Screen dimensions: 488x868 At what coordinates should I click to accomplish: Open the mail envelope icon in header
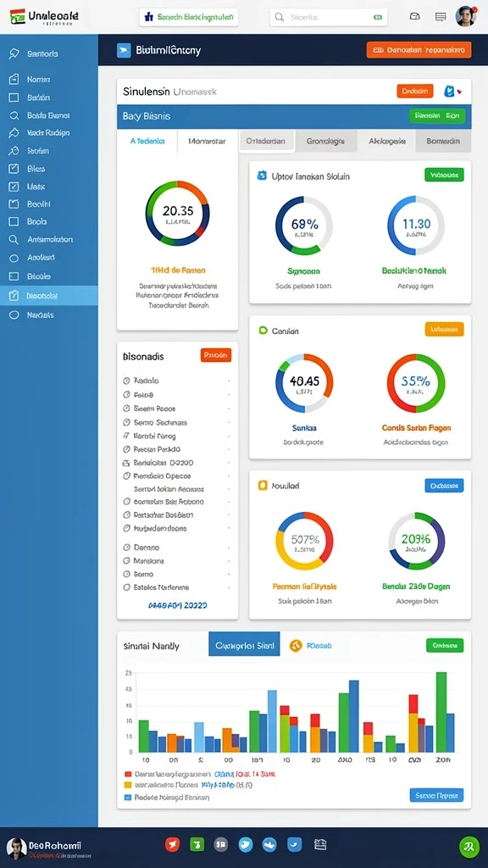coord(414,17)
